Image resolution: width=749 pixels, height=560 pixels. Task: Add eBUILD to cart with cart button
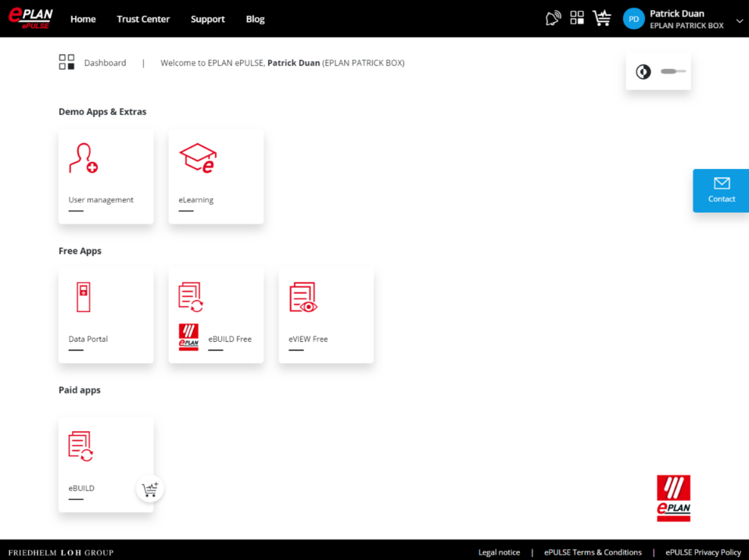[150, 489]
